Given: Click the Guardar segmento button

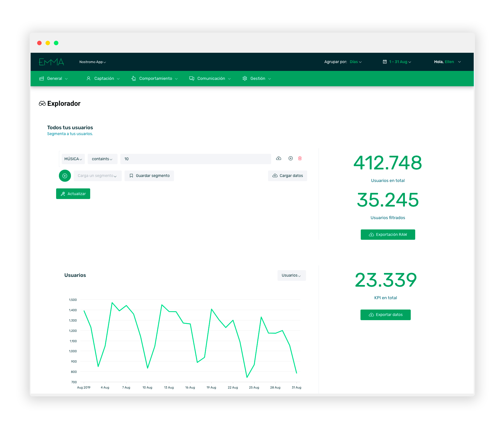Looking at the screenshot, I should point(149,176).
